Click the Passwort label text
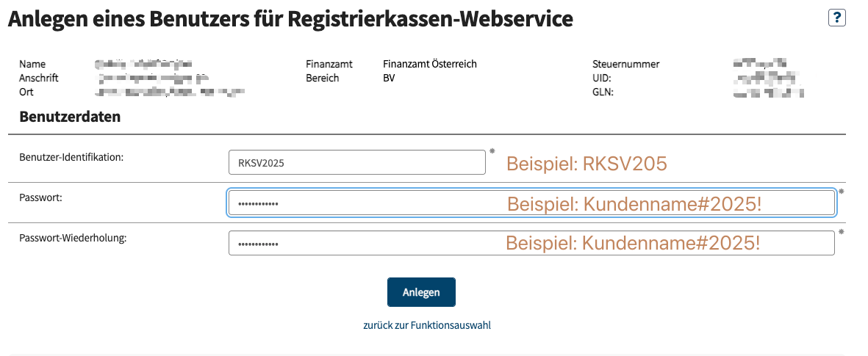Screen dimensions: 868x356 click(40, 197)
